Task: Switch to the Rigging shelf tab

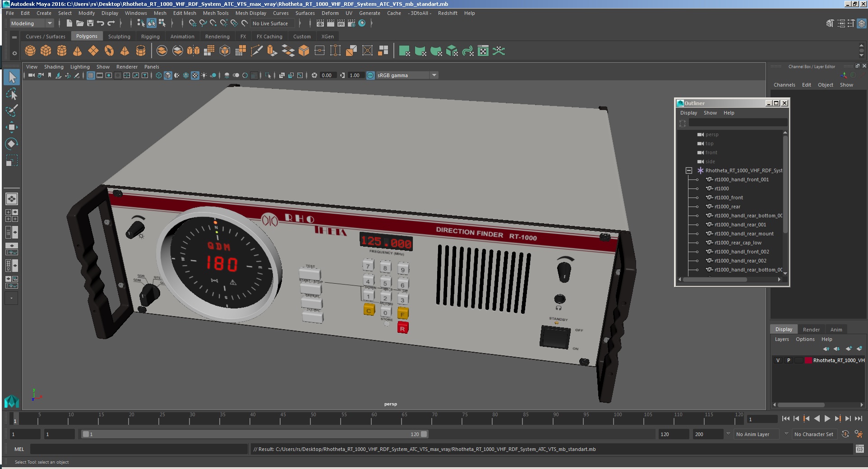Action: coord(150,37)
